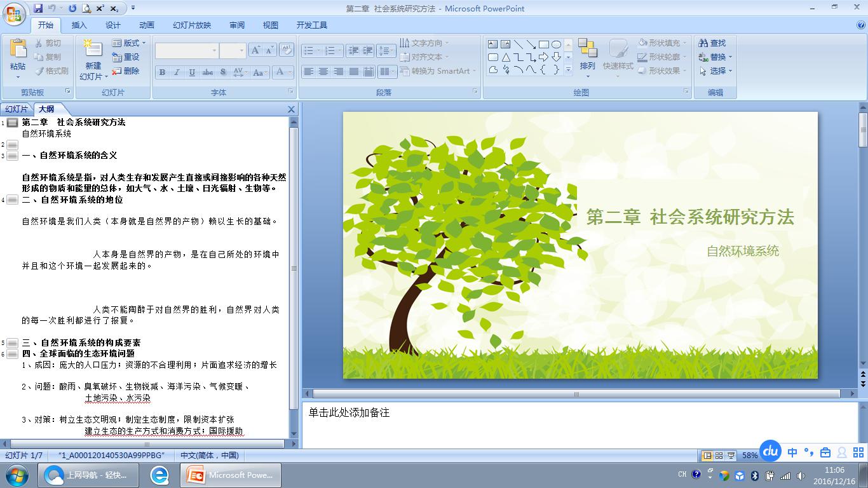Select the triangle shape in gallery
868x488 pixels.
[x=506, y=57]
